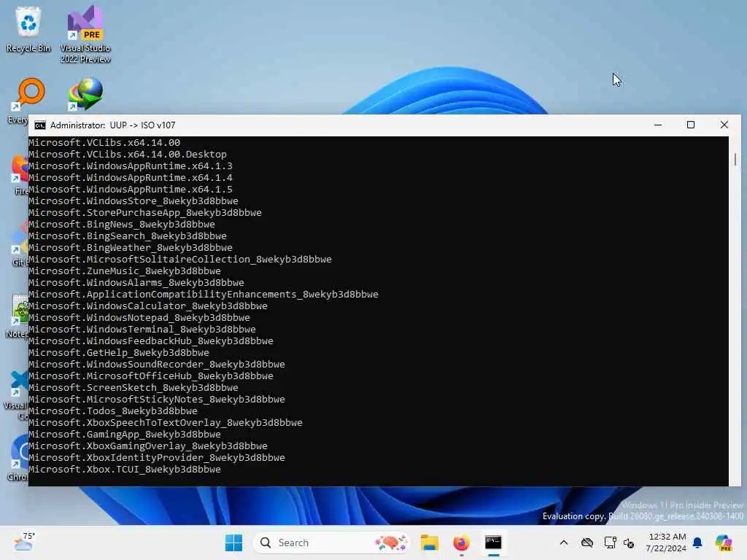This screenshot has width=747, height=560.
Task: Open the clock and date 12:32 AM
Action: [666, 542]
